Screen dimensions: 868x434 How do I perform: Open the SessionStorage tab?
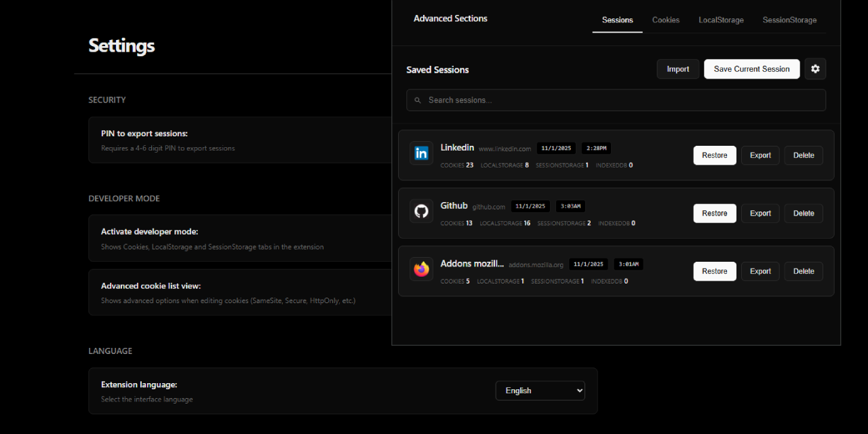click(789, 20)
